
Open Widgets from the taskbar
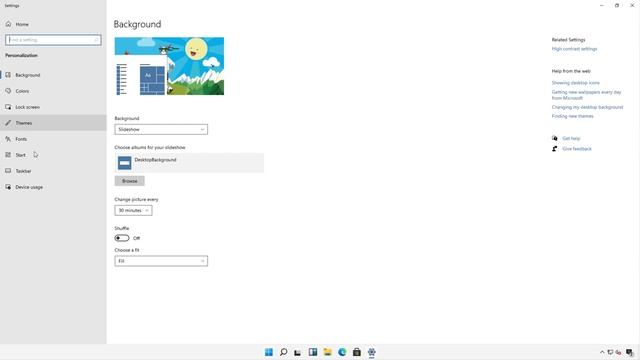pyautogui.click(x=313, y=352)
